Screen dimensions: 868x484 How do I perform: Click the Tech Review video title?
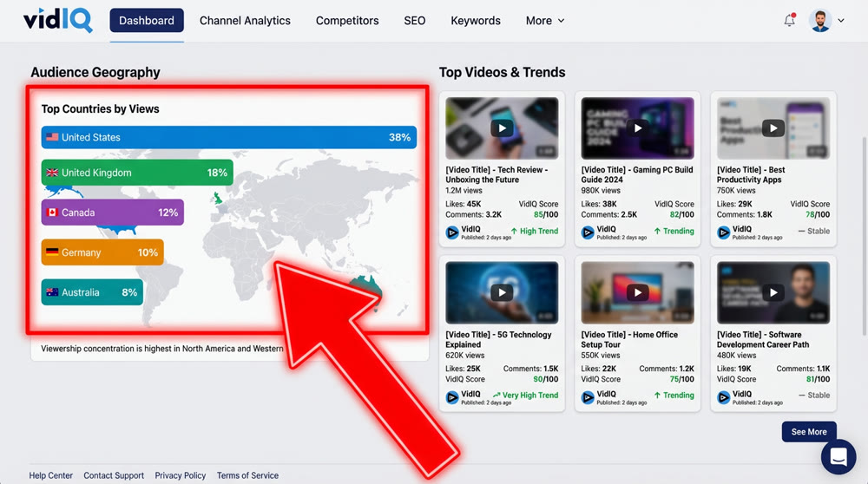tap(496, 175)
